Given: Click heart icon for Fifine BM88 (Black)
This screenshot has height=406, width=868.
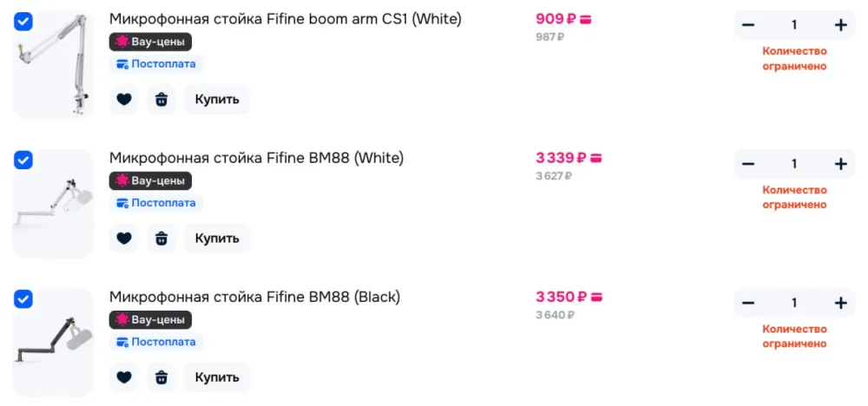Looking at the screenshot, I should (x=124, y=377).
